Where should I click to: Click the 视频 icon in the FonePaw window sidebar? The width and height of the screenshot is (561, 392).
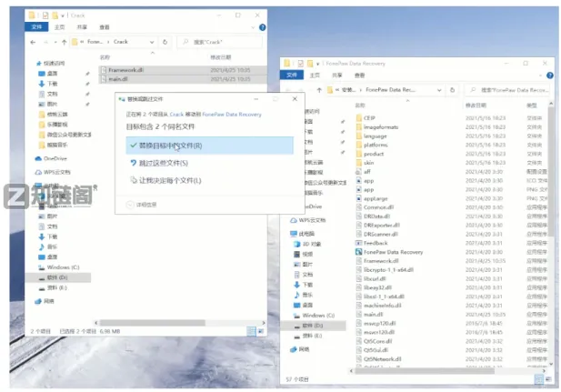coord(296,254)
